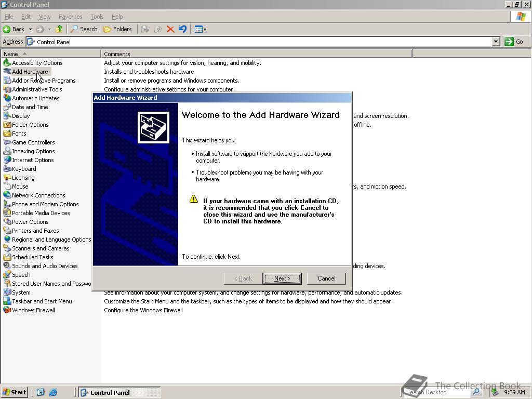532x399 pixels.
Task: Click the Search toolbar button
Action: [84, 29]
